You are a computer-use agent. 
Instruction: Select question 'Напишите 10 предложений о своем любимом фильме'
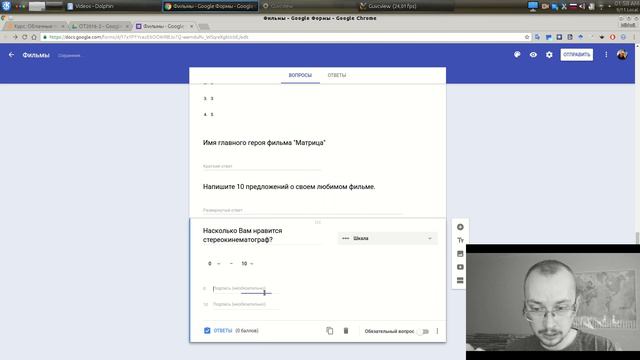289,187
